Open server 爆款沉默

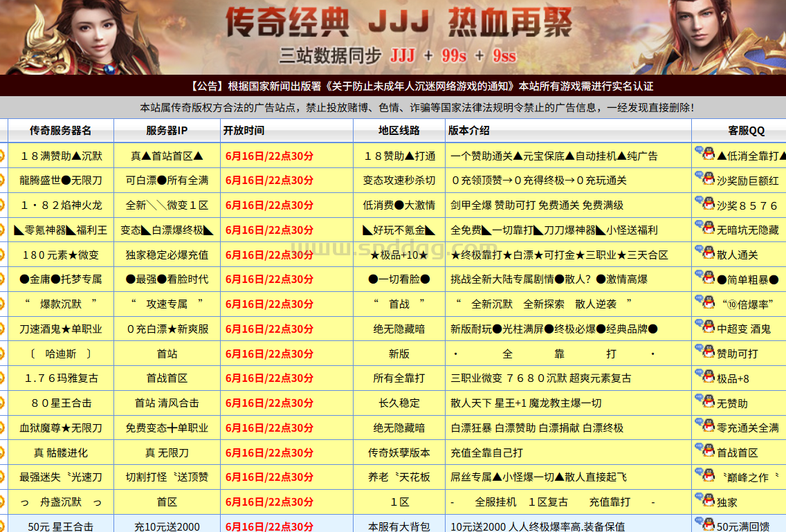61,304
